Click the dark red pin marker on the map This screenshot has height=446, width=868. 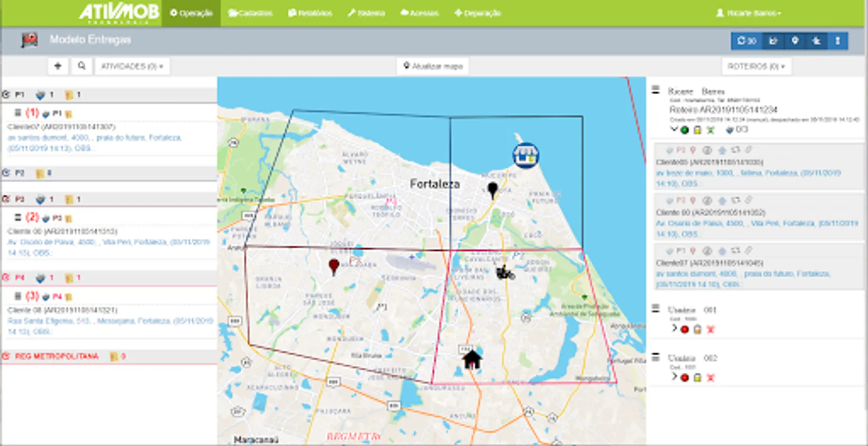coord(334,267)
